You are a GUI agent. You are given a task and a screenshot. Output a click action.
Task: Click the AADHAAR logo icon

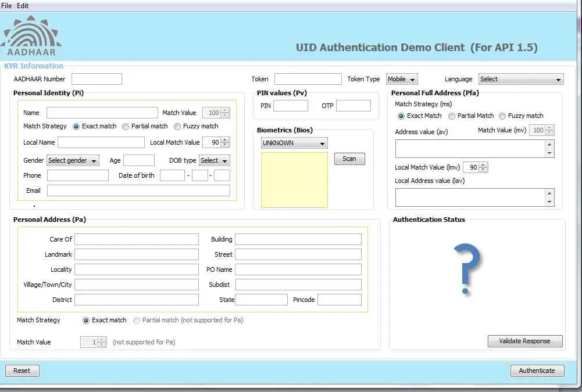coord(32,36)
